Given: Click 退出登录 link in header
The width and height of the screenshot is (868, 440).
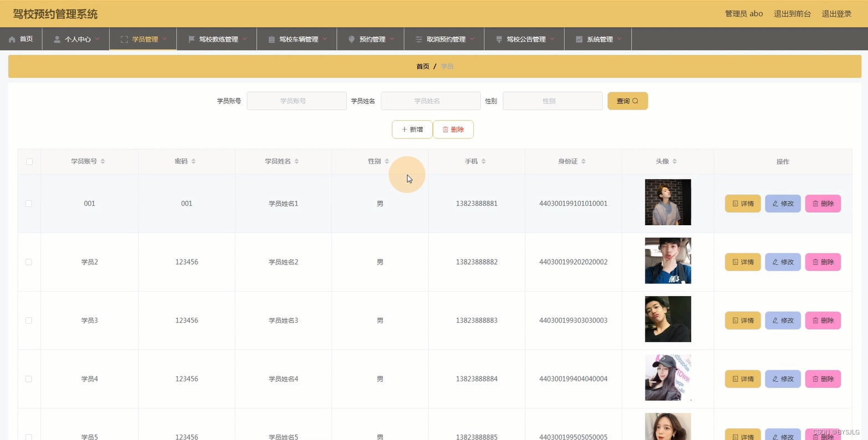Looking at the screenshot, I should 836,14.
